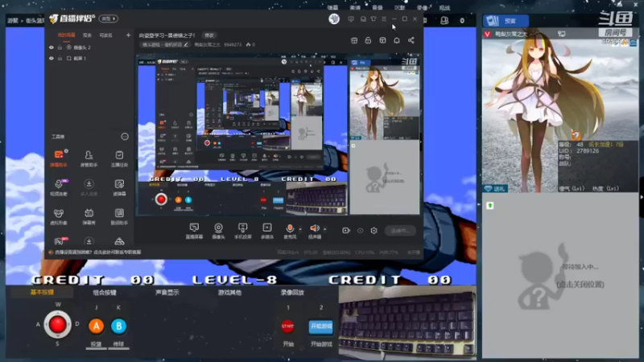Collapse the 工具箱 toolbox panel
Viewport: 644px width, 362px height.
(x=125, y=136)
